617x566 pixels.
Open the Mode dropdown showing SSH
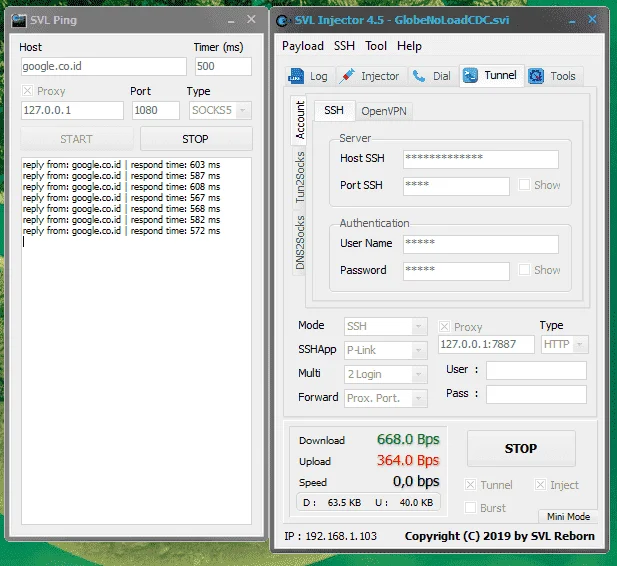pyautogui.click(x=386, y=326)
